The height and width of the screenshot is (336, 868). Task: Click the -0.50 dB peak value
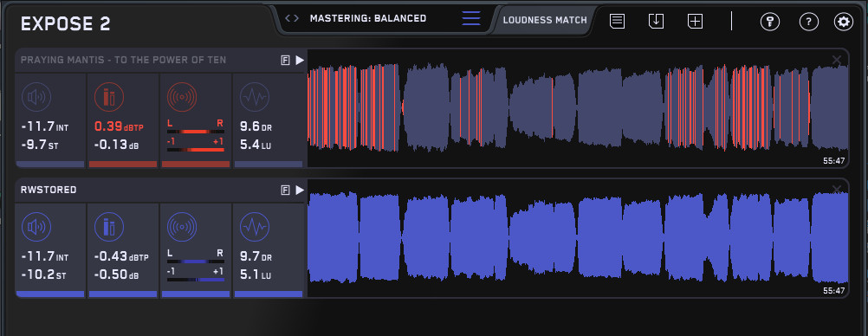(117, 275)
